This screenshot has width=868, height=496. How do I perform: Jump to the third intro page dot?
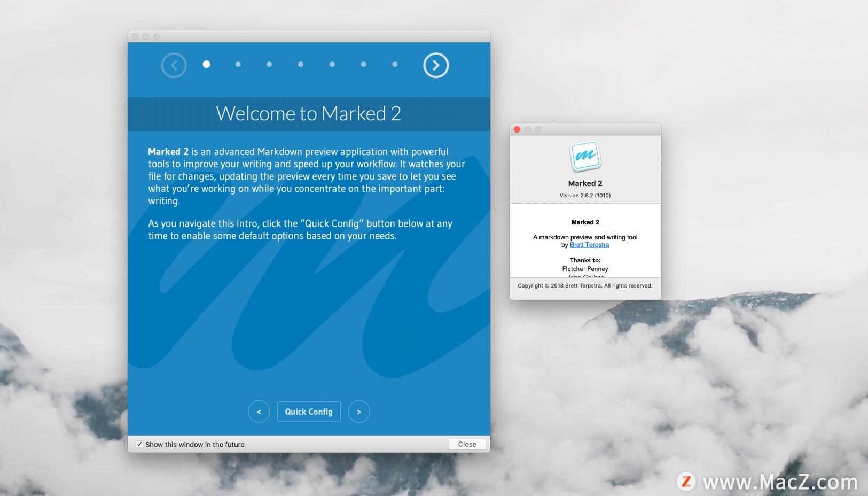(269, 64)
